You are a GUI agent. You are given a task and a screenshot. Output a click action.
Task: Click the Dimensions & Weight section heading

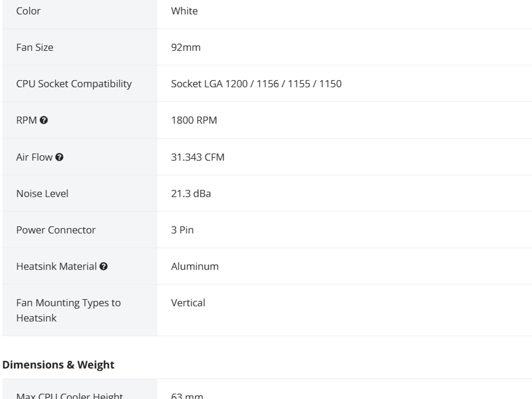point(58,365)
